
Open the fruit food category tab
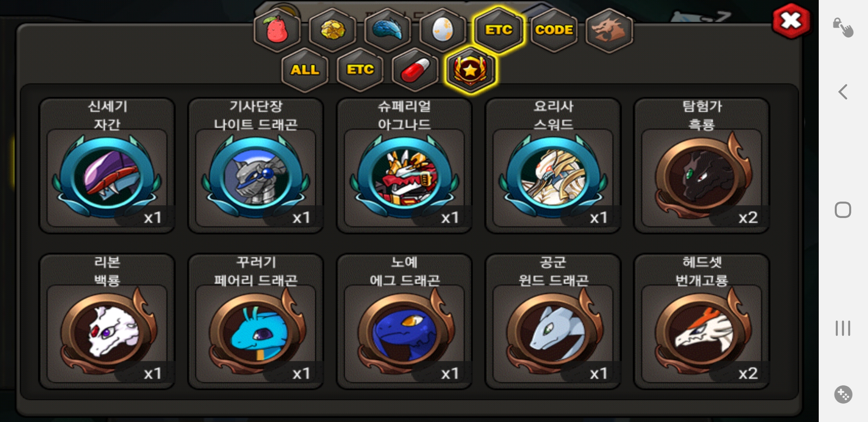277,30
